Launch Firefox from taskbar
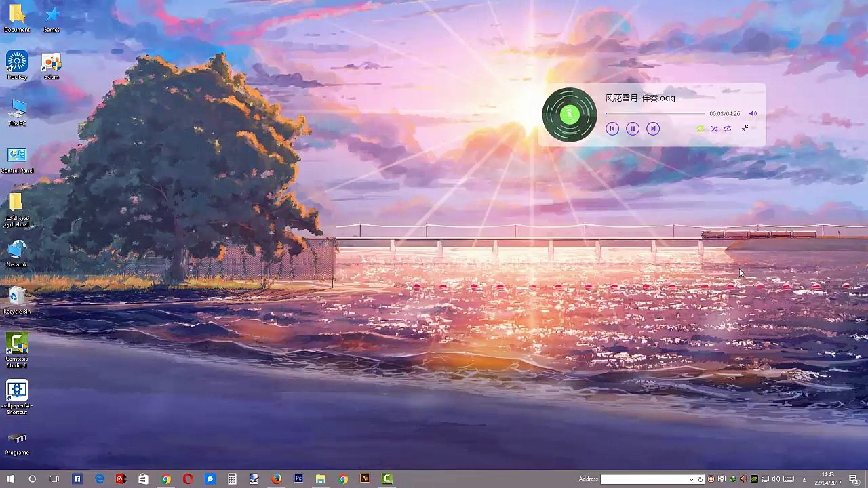Image resolution: width=868 pixels, height=488 pixels. tap(276, 479)
